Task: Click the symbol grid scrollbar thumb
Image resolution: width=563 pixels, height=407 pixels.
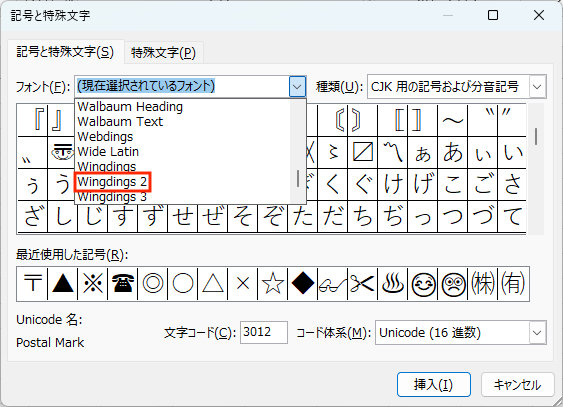Action: tap(536, 137)
